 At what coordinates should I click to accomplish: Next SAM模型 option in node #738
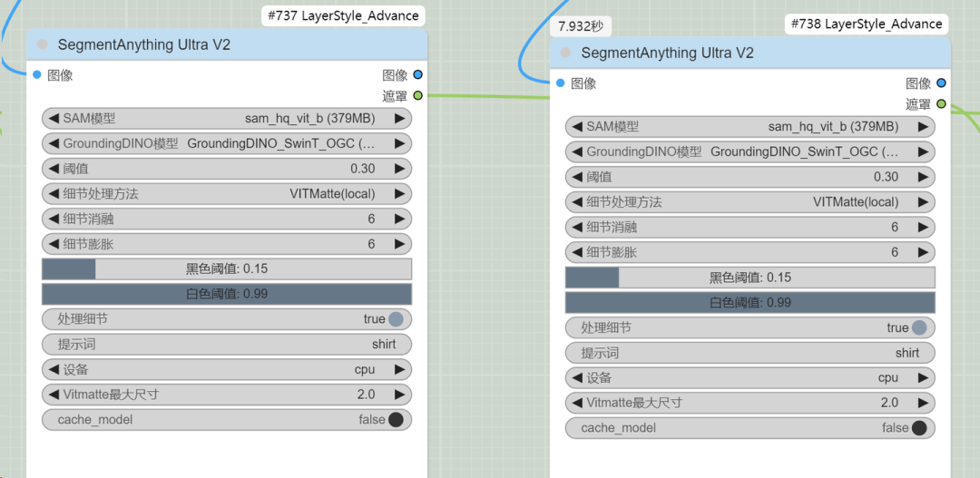[x=923, y=127]
